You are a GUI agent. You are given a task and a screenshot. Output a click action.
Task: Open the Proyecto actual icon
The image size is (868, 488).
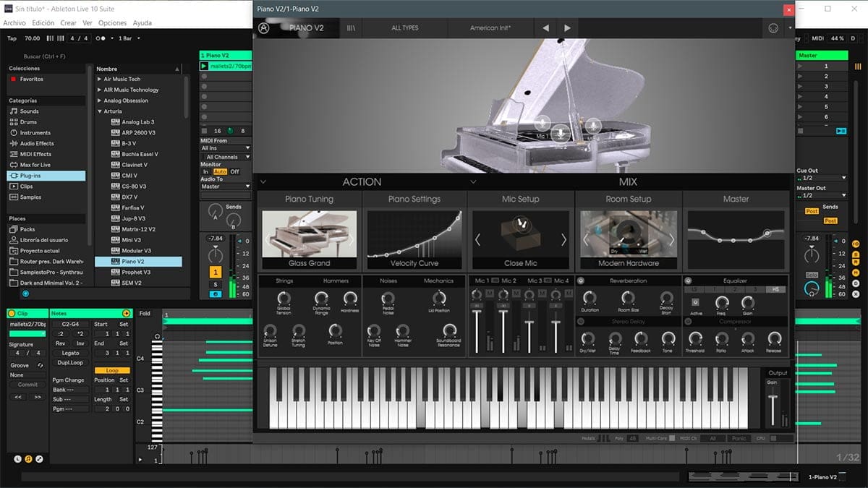point(13,251)
